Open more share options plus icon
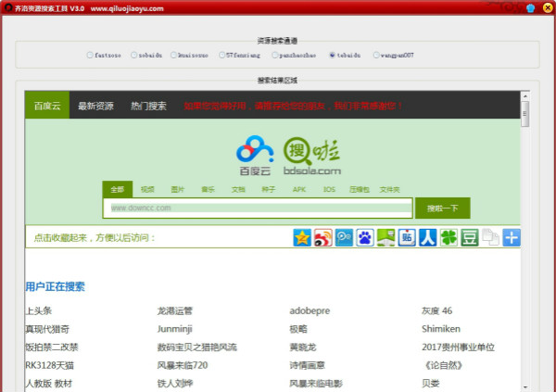Image resolution: width=556 pixels, height=392 pixels. click(512, 237)
